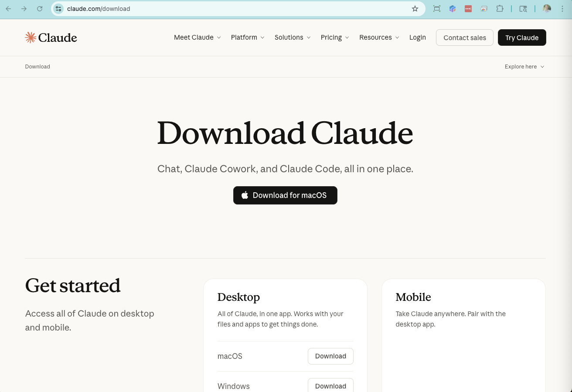572x392 pixels.
Task: Click the Desktop card heading
Action: tap(238, 297)
